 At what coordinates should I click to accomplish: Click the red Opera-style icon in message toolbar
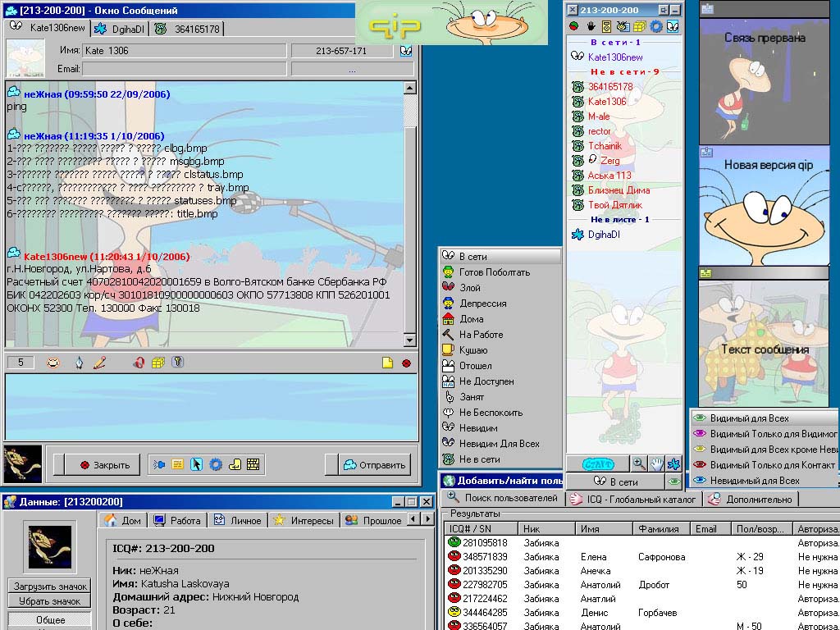pyautogui.click(x=139, y=363)
